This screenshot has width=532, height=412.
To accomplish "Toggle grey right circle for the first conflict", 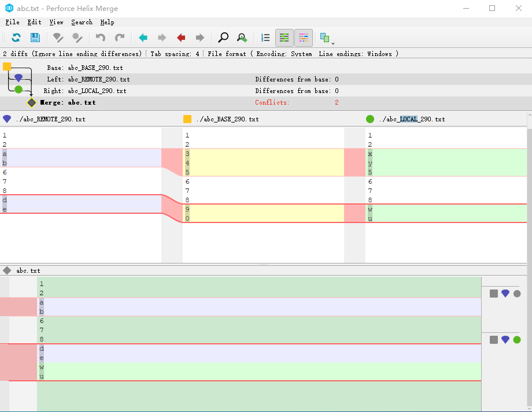I will 517,294.
